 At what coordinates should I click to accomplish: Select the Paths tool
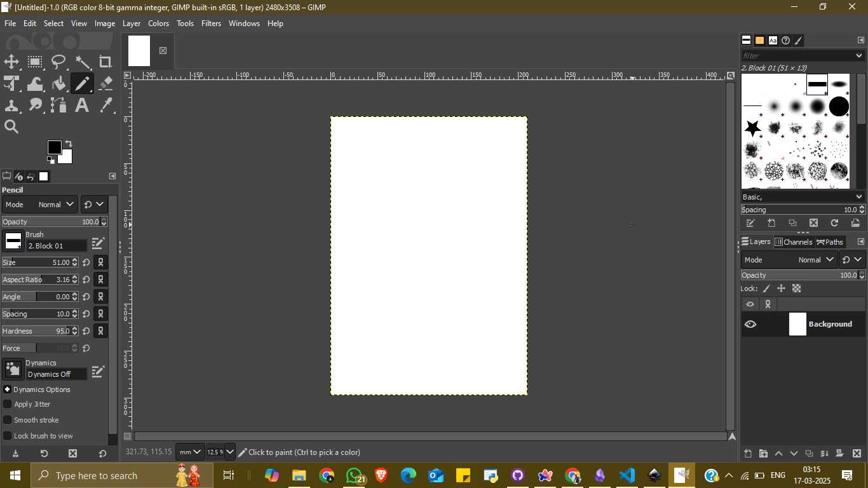(x=58, y=105)
